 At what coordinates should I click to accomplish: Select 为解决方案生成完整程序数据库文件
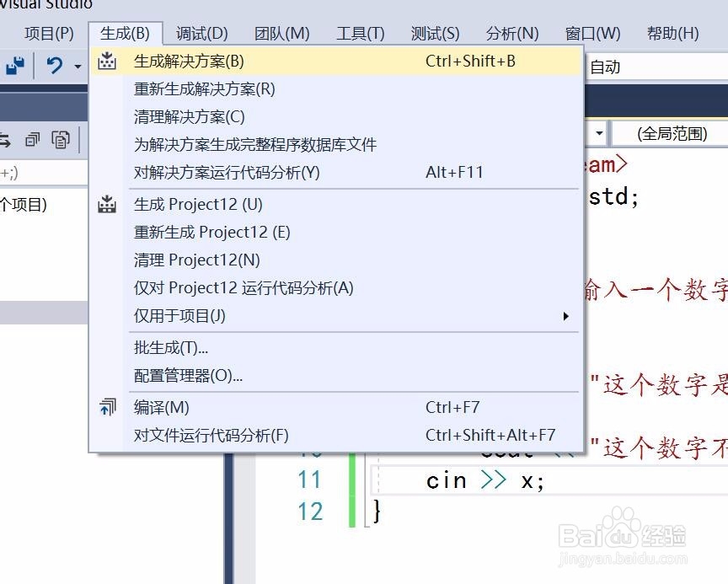pyautogui.click(x=336, y=144)
